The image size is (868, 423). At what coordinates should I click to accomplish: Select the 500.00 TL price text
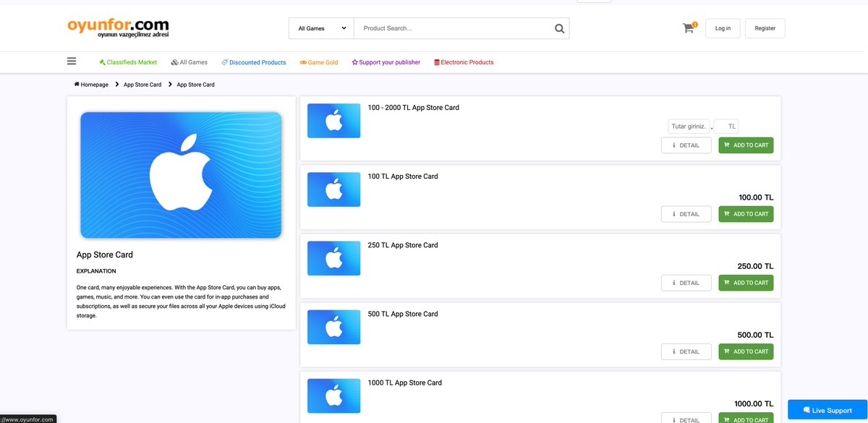pyautogui.click(x=756, y=335)
